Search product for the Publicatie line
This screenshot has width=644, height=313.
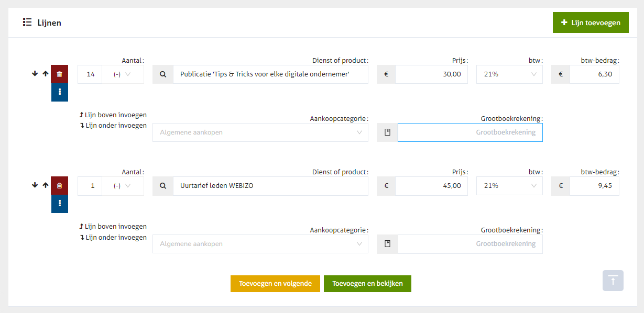(x=163, y=74)
